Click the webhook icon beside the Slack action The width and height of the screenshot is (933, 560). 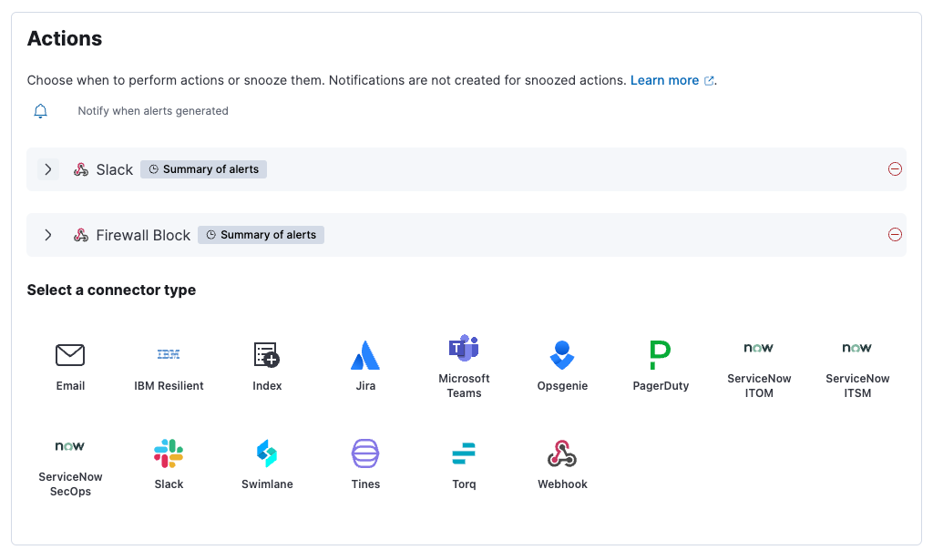[x=81, y=169]
